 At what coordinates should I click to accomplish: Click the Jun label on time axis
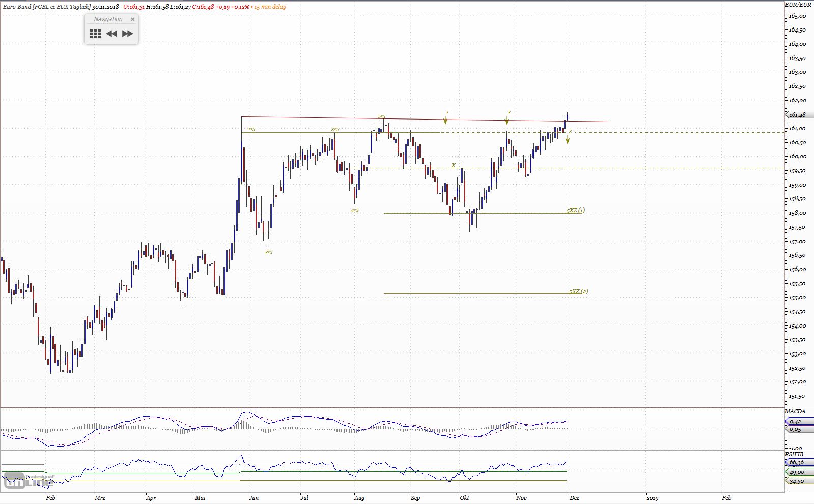[x=254, y=498]
